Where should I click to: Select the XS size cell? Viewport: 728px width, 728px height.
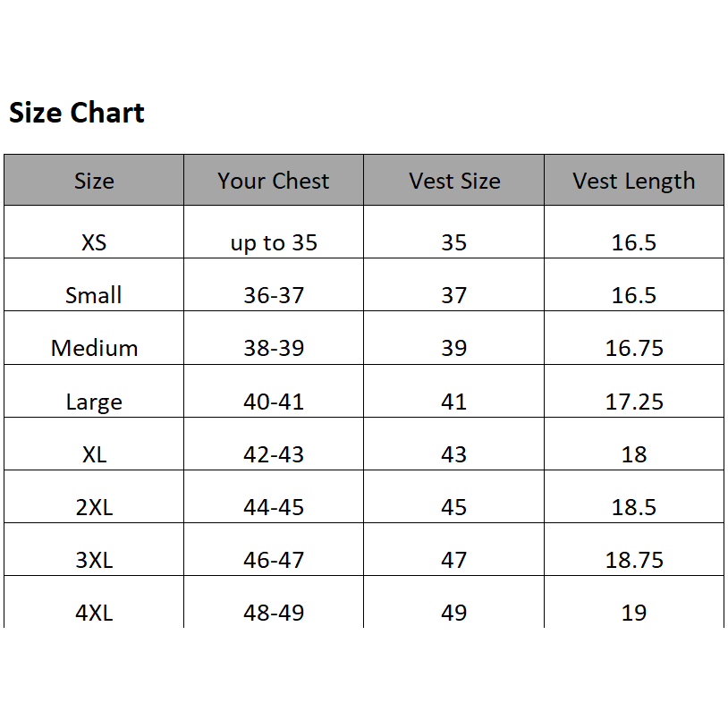click(x=94, y=242)
